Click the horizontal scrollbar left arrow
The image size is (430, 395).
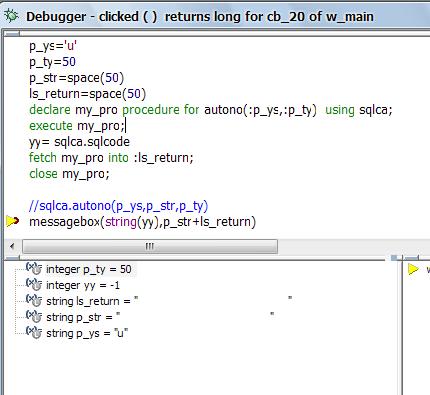pos(12,247)
